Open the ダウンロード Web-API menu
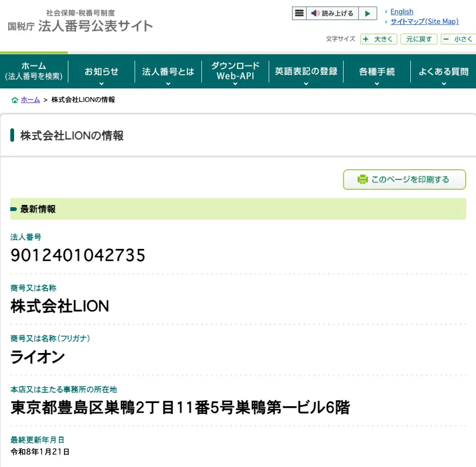Screen dimensions: 476x467 pos(235,71)
